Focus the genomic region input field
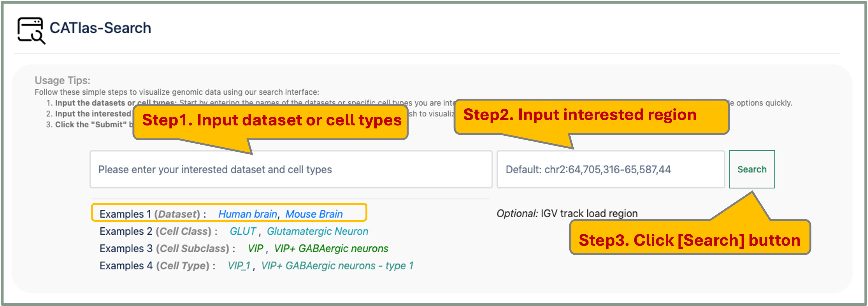 pyautogui.click(x=611, y=169)
